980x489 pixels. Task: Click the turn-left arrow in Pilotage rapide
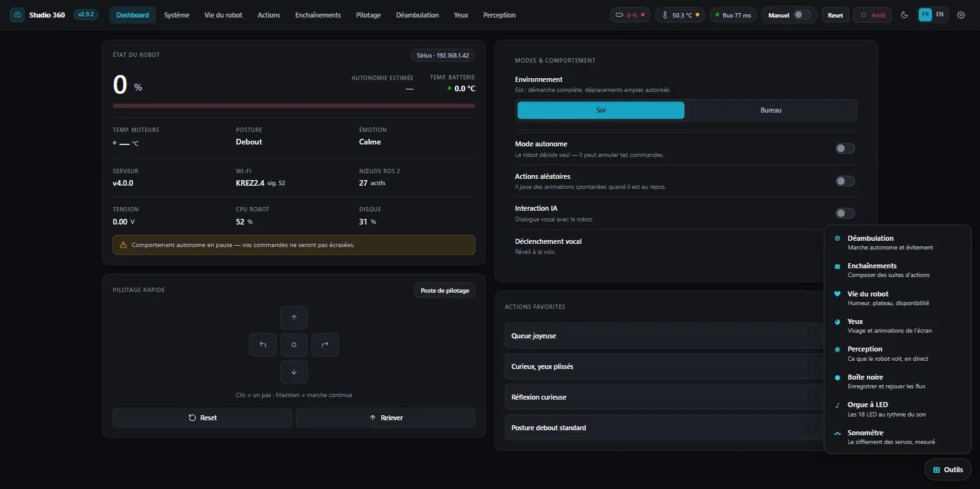coord(262,345)
